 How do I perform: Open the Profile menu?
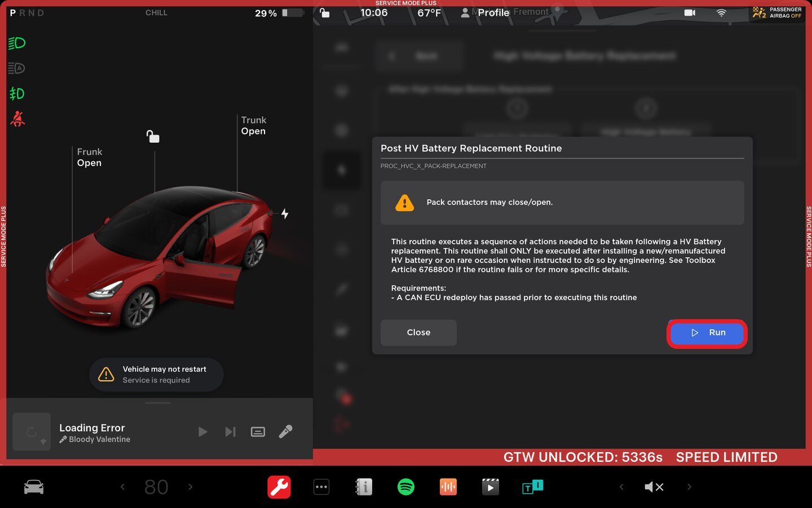(x=485, y=13)
